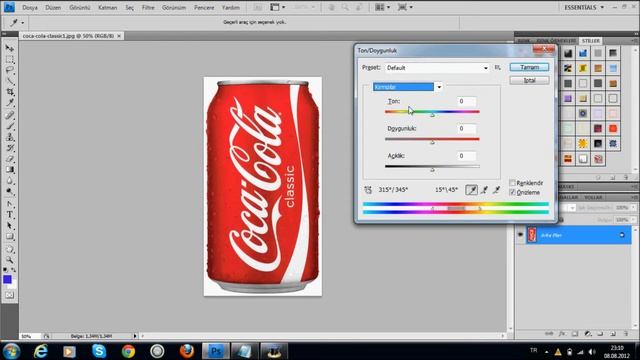Select the Arka Plan layer thumbnail
Screen dimensions: 640x360
[531, 235]
